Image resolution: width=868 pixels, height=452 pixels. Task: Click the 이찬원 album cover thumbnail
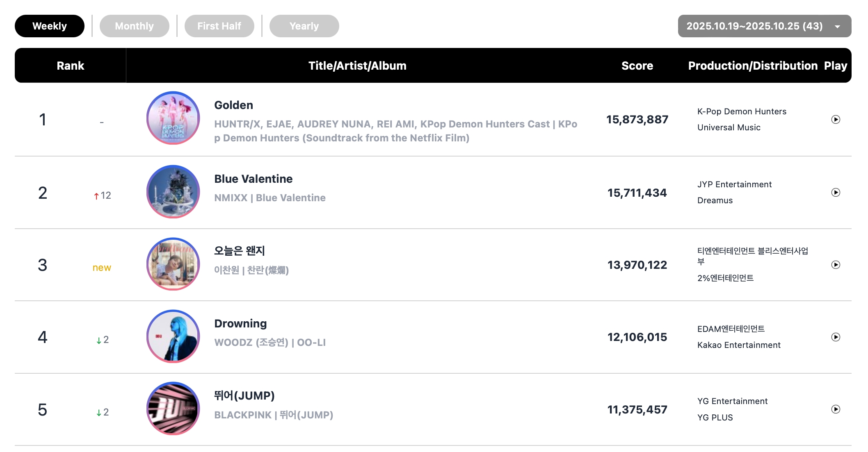pyautogui.click(x=173, y=264)
